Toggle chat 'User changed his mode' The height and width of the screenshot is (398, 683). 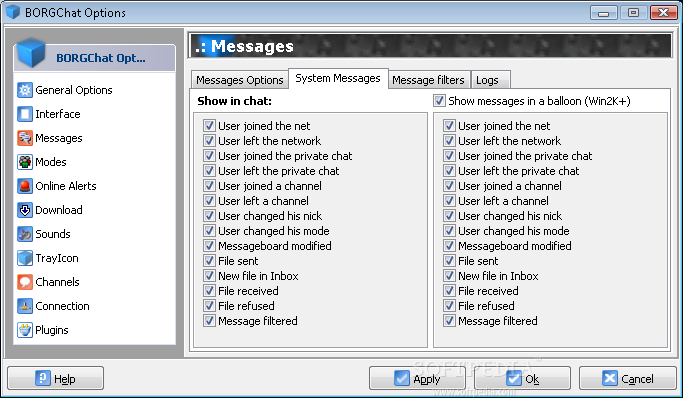[209, 231]
